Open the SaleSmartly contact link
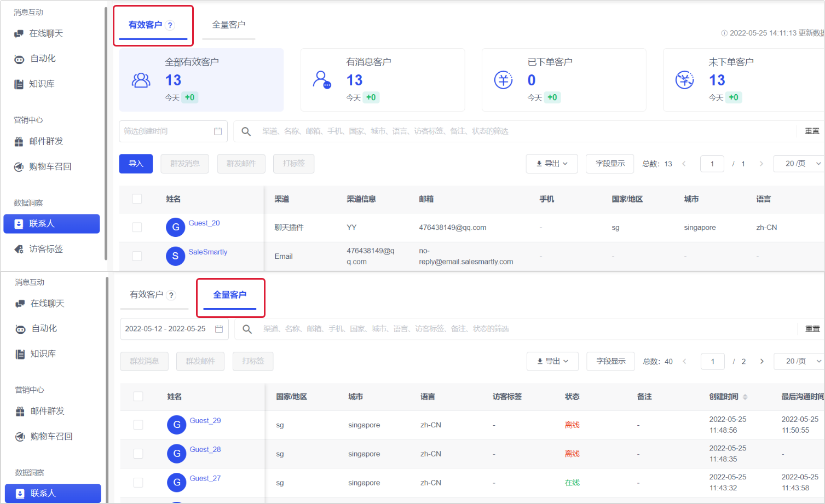 [x=208, y=252]
